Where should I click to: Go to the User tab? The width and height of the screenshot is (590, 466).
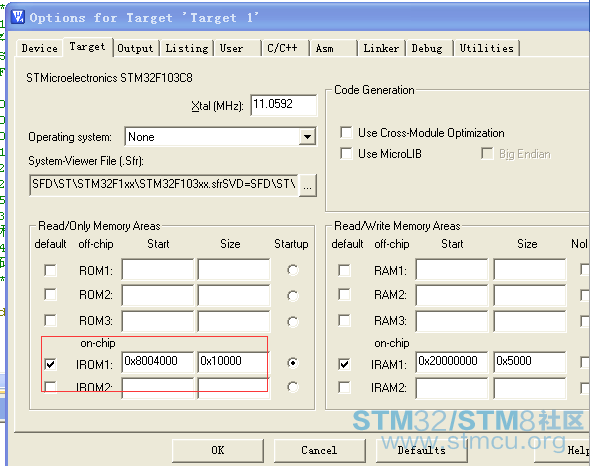click(x=237, y=48)
